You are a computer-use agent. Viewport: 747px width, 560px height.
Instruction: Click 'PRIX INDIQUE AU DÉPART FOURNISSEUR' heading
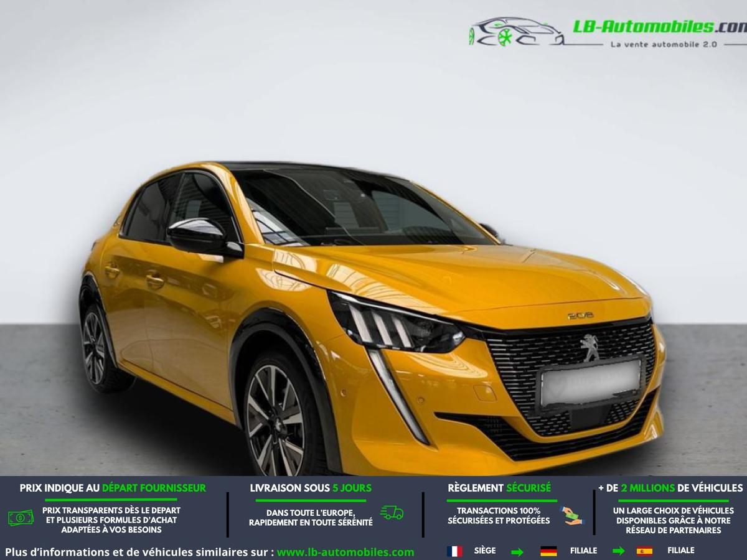coord(113,488)
